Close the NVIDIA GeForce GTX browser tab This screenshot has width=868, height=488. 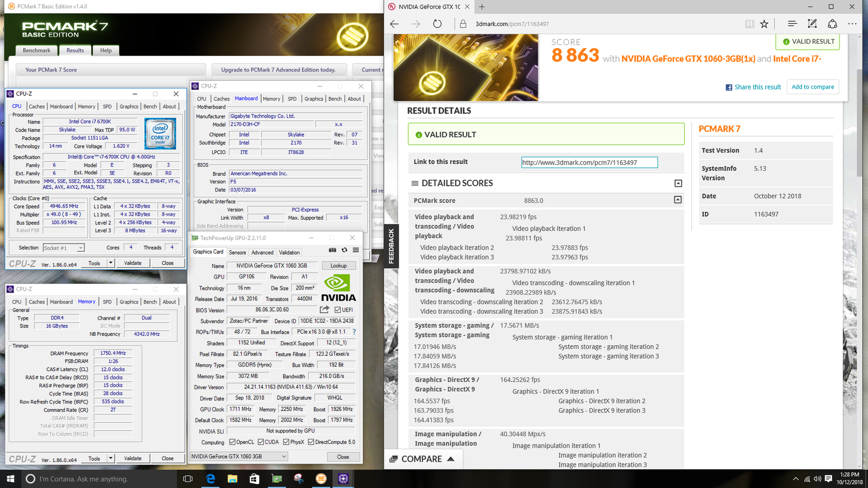(467, 7)
